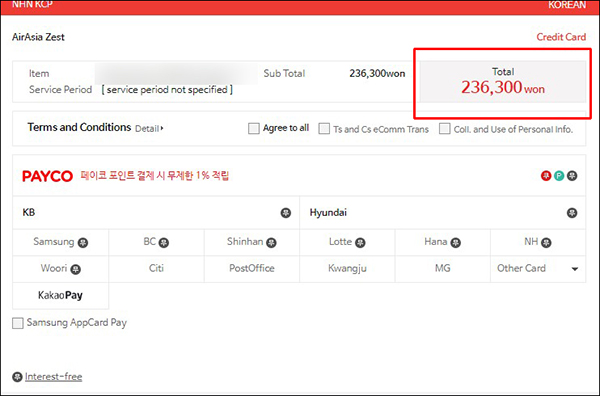This screenshot has width=600, height=396.
Task: Choose PostOffice card
Action: pyautogui.click(x=252, y=269)
